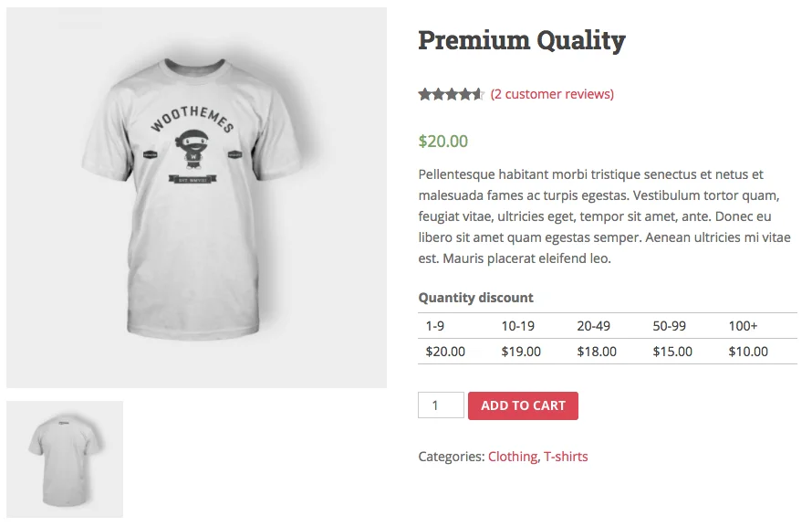This screenshot has height=526, width=812.
Task: Click the $10.00 bulk discount price
Action: [745, 351]
